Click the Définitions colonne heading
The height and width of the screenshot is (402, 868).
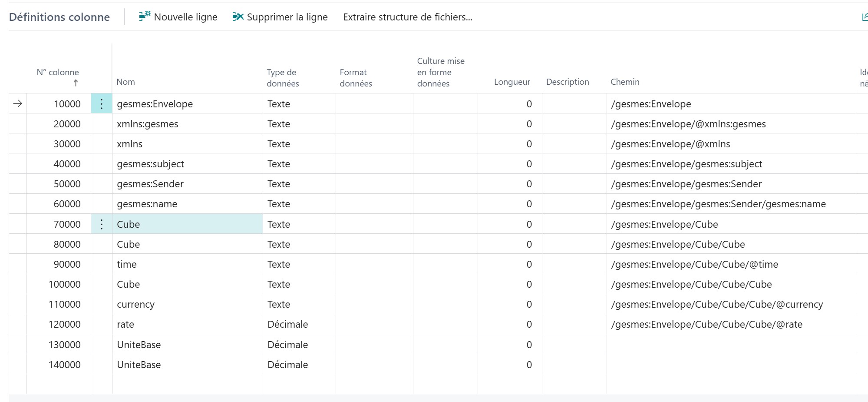tap(59, 17)
